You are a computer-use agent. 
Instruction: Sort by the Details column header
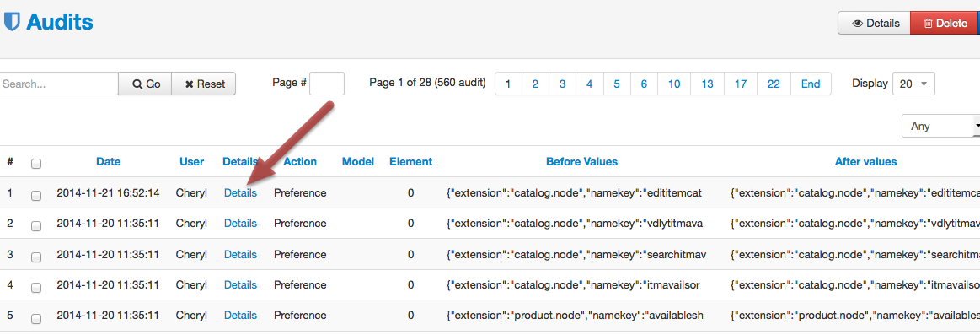click(x=240, y=161)
